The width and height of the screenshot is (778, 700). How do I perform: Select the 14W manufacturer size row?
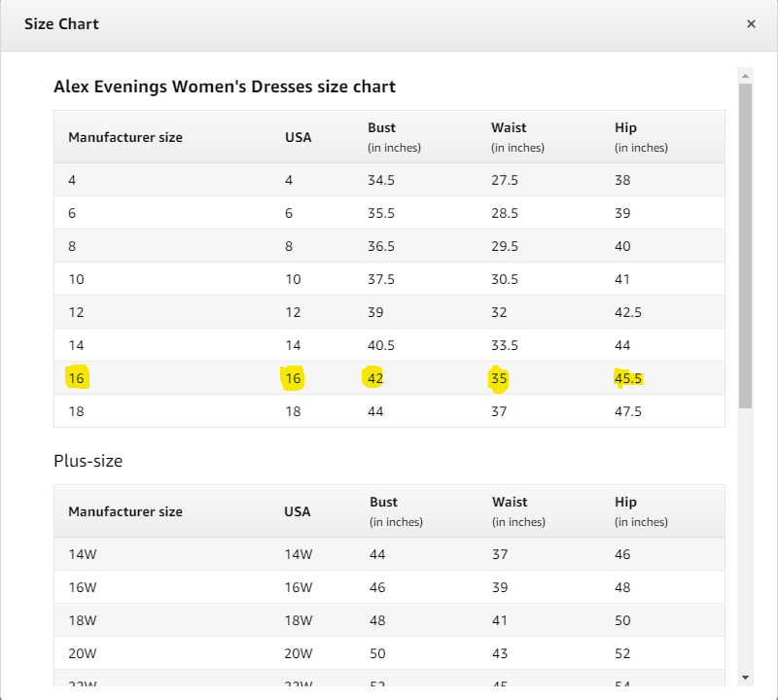coord(389,554)
